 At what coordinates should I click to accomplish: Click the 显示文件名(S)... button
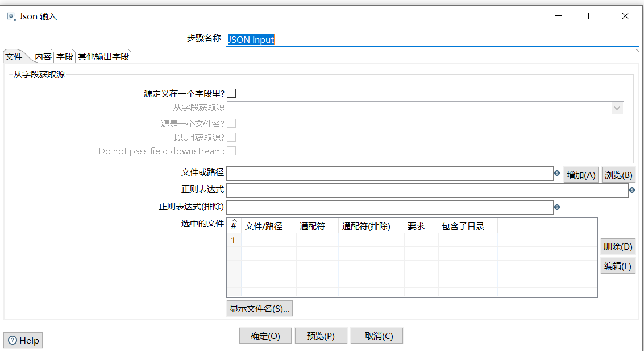[x=260, y=309]
